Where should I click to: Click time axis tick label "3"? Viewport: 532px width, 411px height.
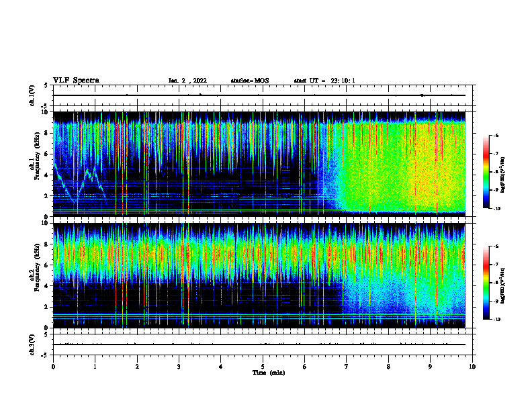(x=179, y=367)
